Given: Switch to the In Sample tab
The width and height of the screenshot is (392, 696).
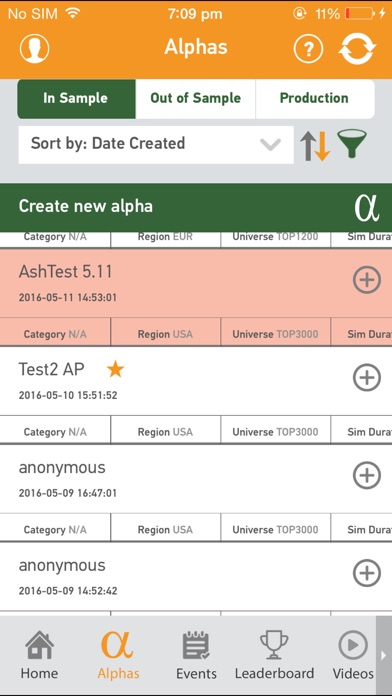Looking at the screenshot, I should click(76, 99).
